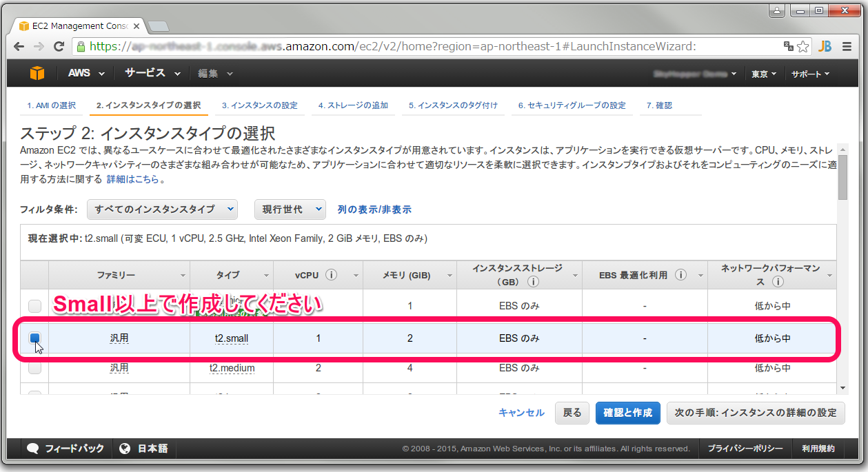Select step 2. インスタンスタイプの選択 tab
868x472 pixels.
click(148, 105)
